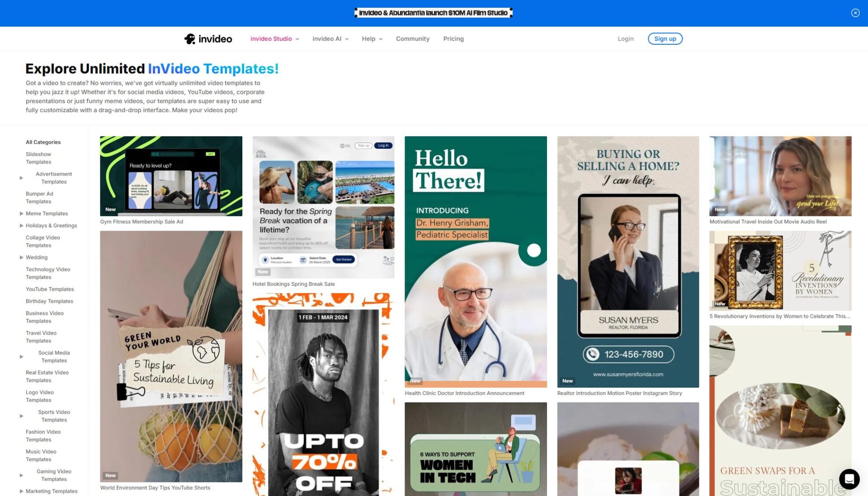Open the Gym Fitness Membership Sale Ad thumbnail
Screen dimensions: 868x496
[x=171, y=176]
